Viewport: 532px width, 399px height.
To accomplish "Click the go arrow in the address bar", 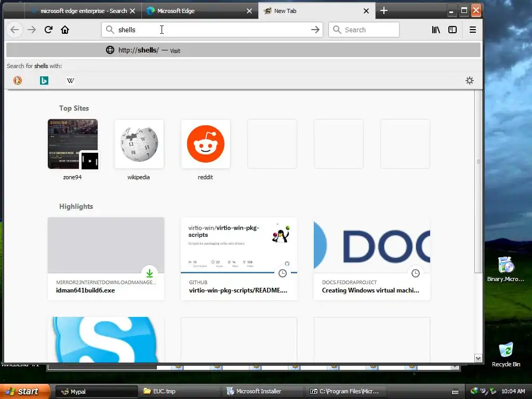I will point(315,30).
